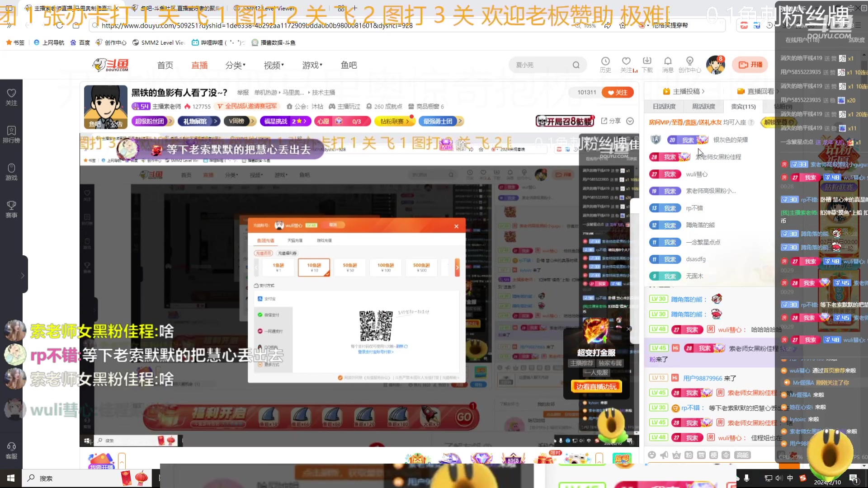Open the 消息 bell notifications

[x=668, y=64]
